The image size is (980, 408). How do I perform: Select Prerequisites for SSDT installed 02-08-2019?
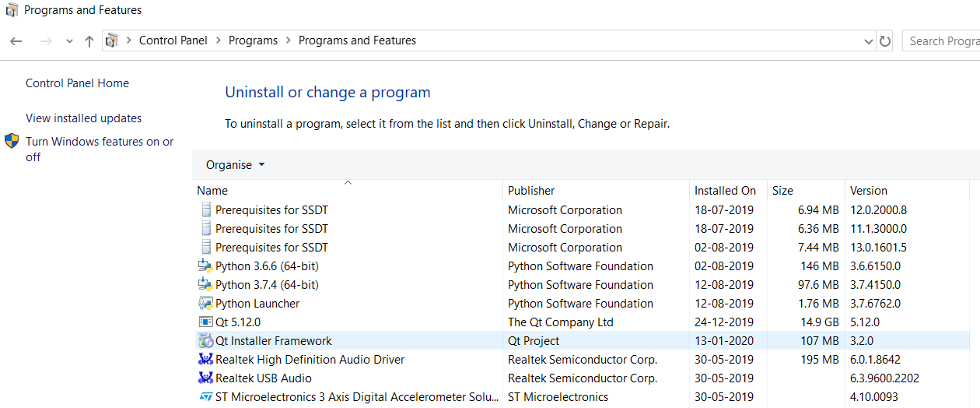coord(583,248)
